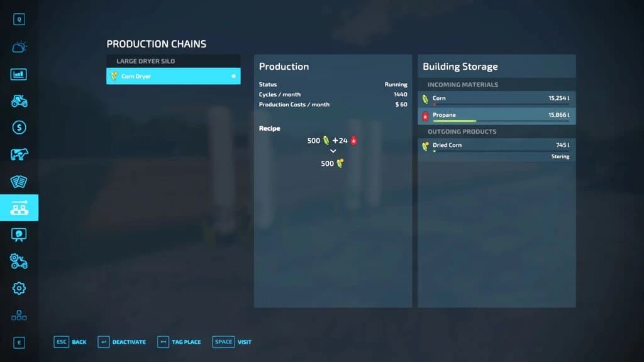Open the animals cow sidebar icon
The width and height of the screenshot is (644, 362).
coord(19,155)
